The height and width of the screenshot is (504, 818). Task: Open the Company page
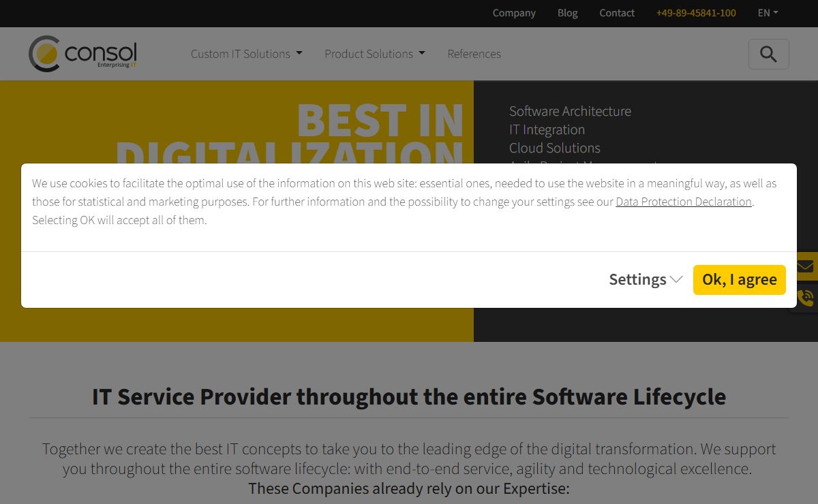click(x=514, y=13)
